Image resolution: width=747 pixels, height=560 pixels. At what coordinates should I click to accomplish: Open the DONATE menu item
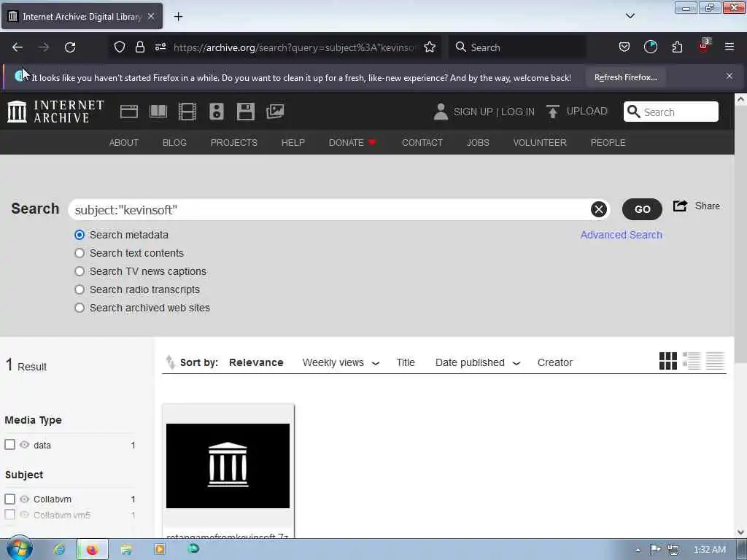352,142
